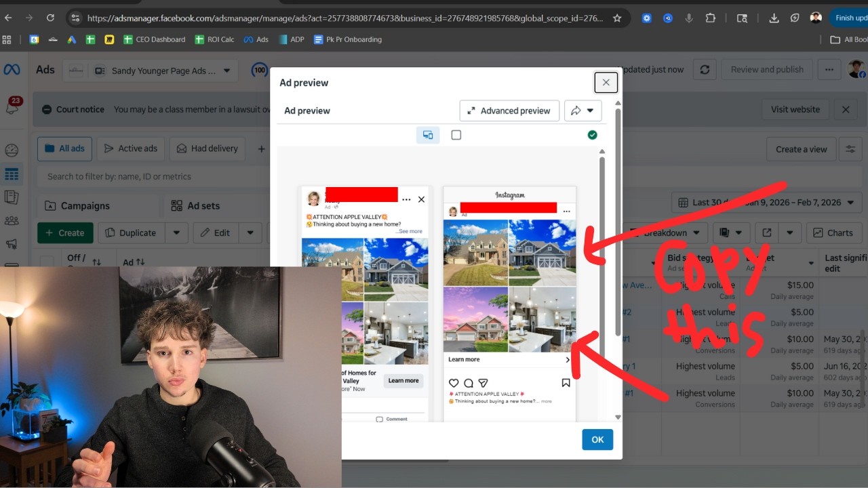This screenshot has width=868, height=488.
Task: Open the advertising settings megaphone icon in sidebar
Action: pos(12,243)
